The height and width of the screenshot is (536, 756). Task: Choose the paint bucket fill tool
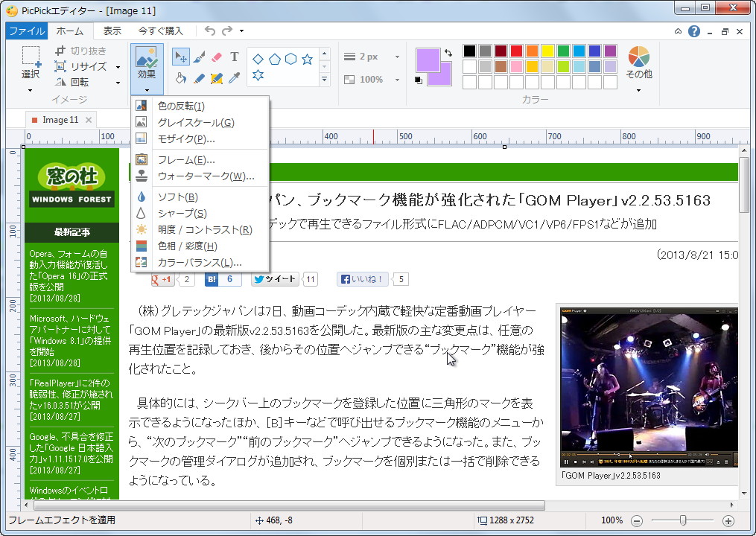tap(180, 78)
